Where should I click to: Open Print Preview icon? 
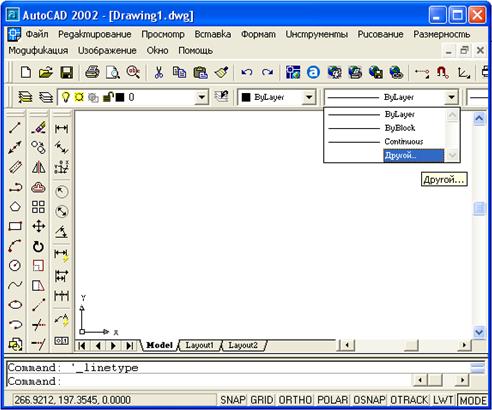tap(113, 72)
